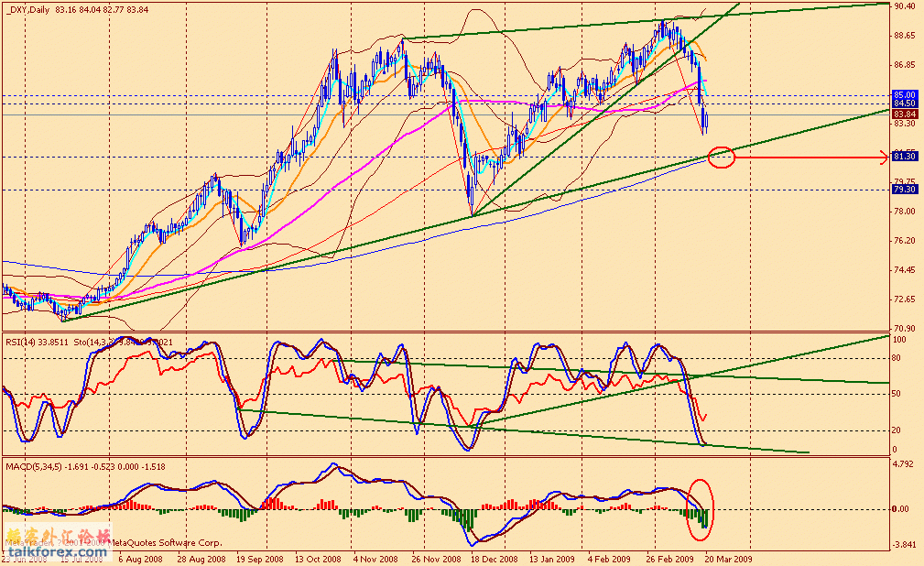Click the blue 85.00 level price tag
This screenshot has width=924, height=566.
click(x=905, y=95)
